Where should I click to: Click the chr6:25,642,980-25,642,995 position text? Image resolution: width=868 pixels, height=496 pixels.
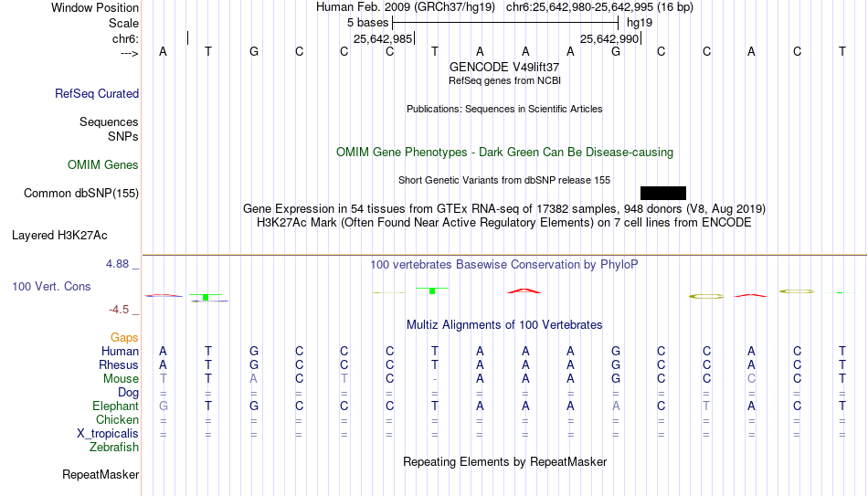599,7
